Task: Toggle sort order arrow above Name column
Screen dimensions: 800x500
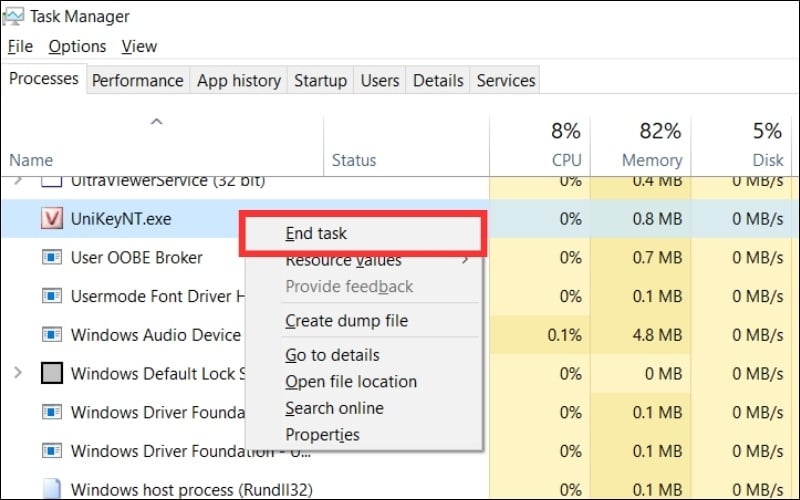Action: coord(157,122)
